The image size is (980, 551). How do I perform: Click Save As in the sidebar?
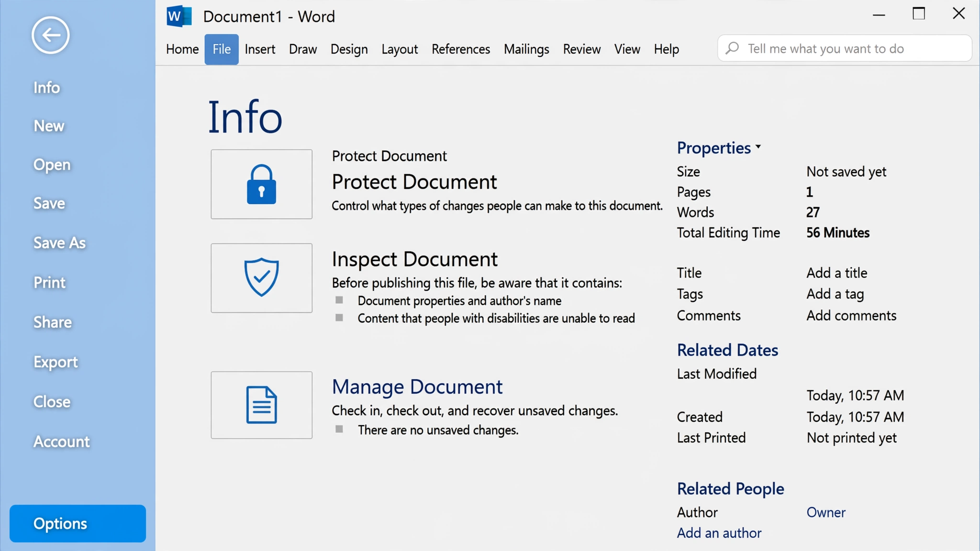(59, 243)
